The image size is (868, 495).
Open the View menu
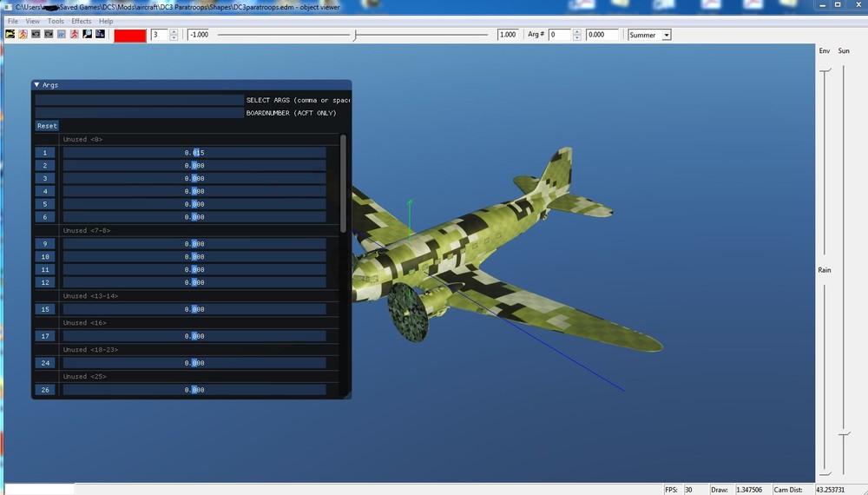pos(33,21)
